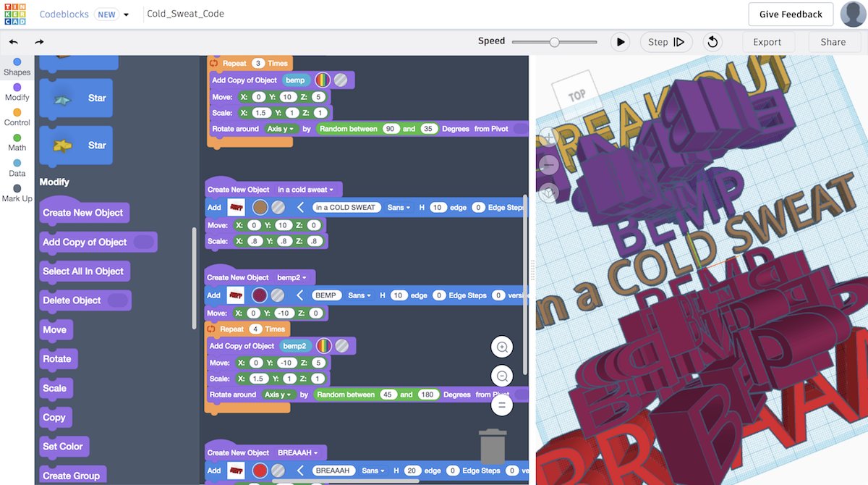Select the second yellow Star shape block
This screenshot has width=868, height=485.
pyautogui.click(x=76, y=145)
